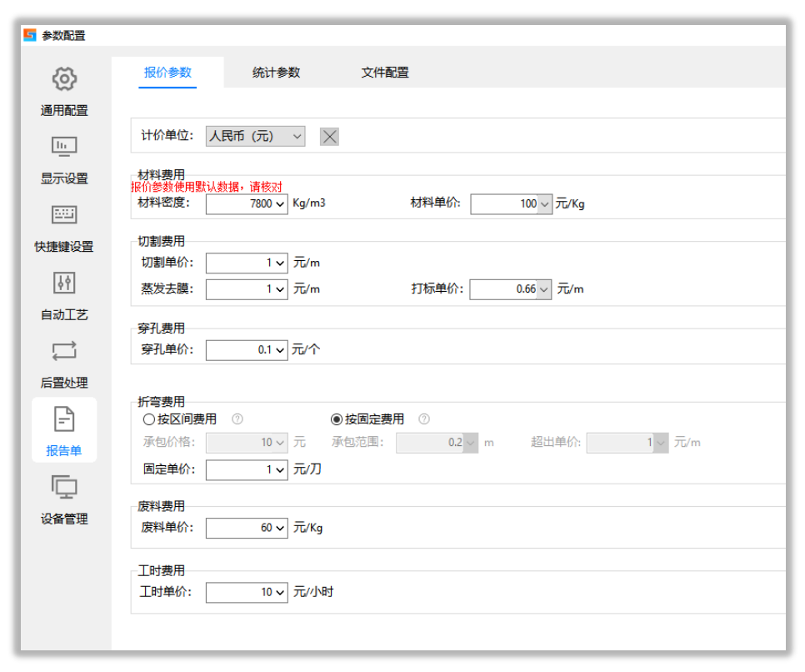Click the 切割单价 value field
The image size is (805, 672).
(247, 263)
